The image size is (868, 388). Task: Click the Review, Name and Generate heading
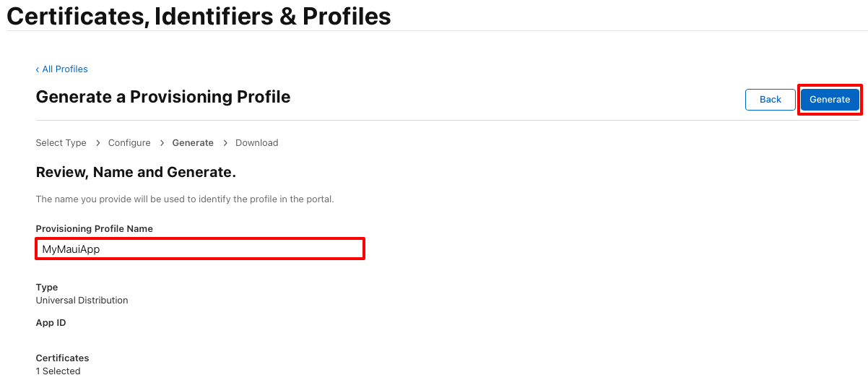click(x=136, y=173)
